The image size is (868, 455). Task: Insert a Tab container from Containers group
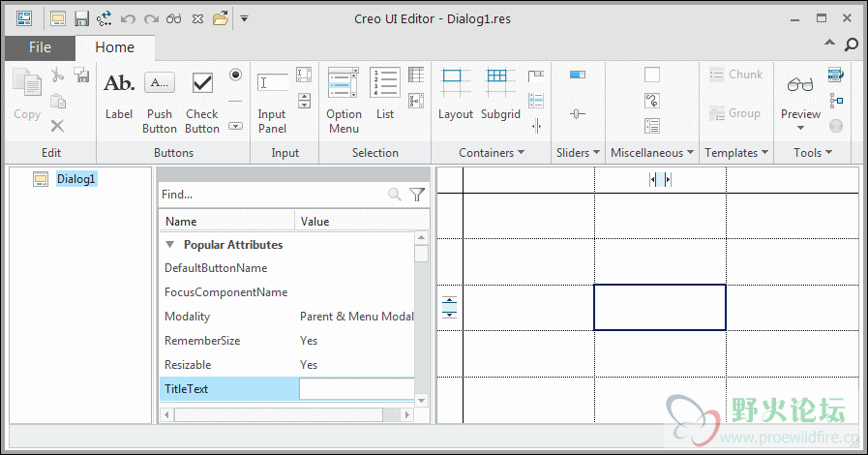pos(536,75)
